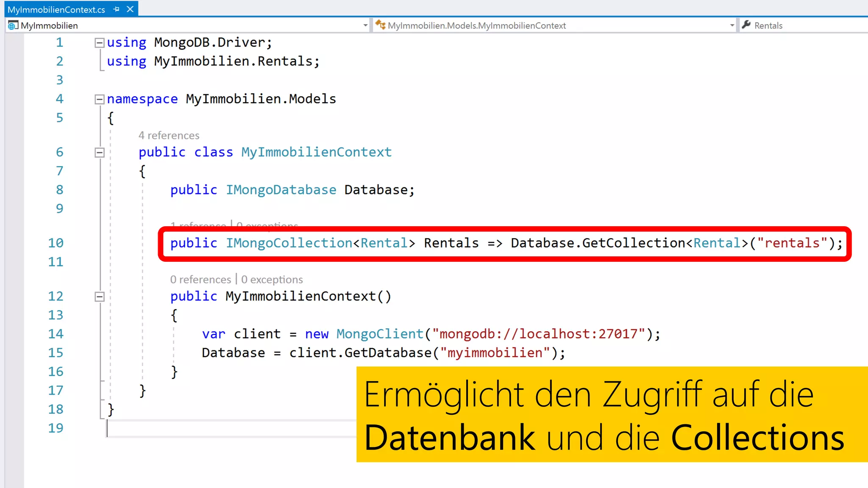Open the '4 references' CodeLens link

tap(169, 135)
